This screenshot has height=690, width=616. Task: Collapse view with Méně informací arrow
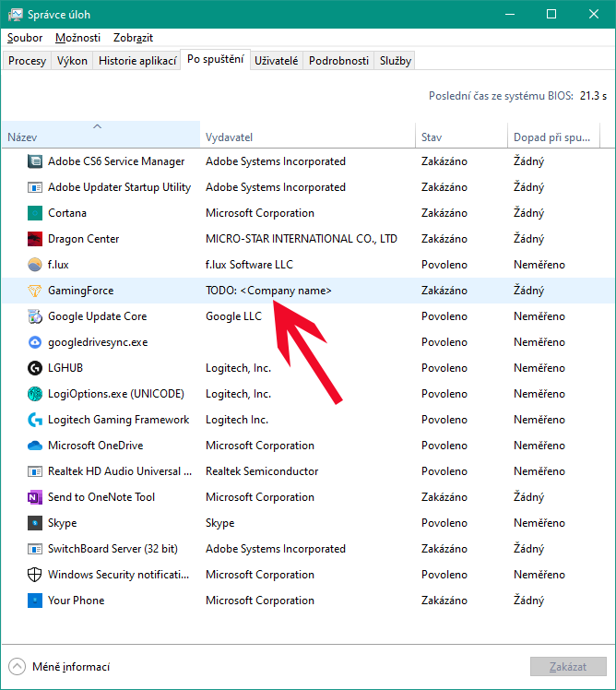pyautogui.click(x=17, y=666)
